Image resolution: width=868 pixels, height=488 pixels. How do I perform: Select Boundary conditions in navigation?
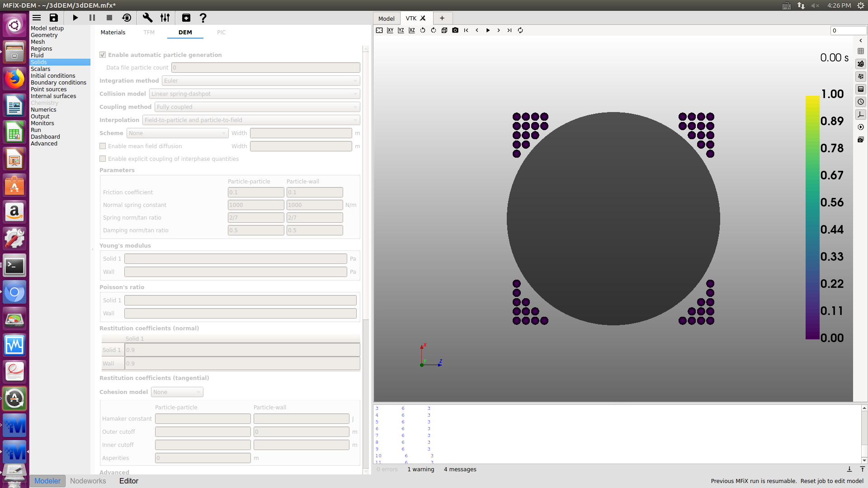point(58,82)
